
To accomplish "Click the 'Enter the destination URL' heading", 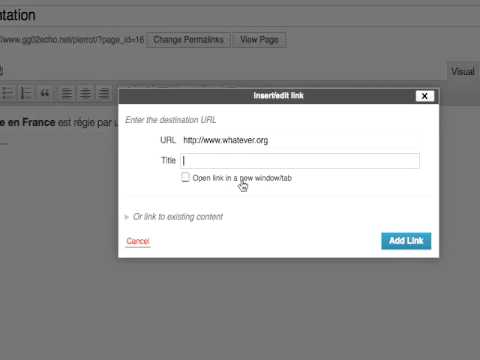I will pos(171,120).
